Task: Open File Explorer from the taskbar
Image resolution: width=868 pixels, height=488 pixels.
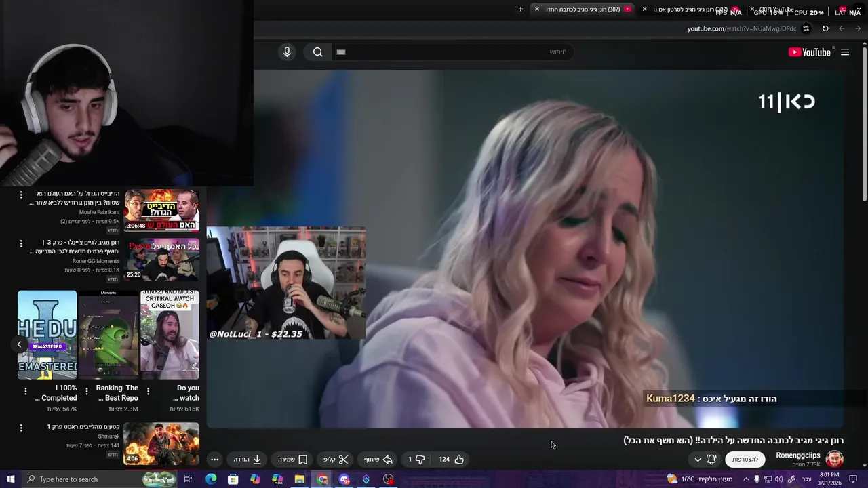Action: tap(299, 479)
